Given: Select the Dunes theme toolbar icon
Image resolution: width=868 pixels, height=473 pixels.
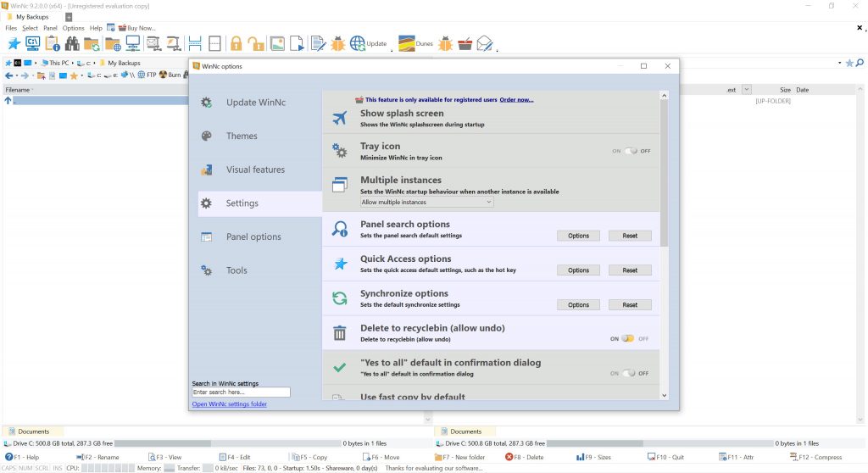Looking at the screenshot, I should tap(415, 44).
